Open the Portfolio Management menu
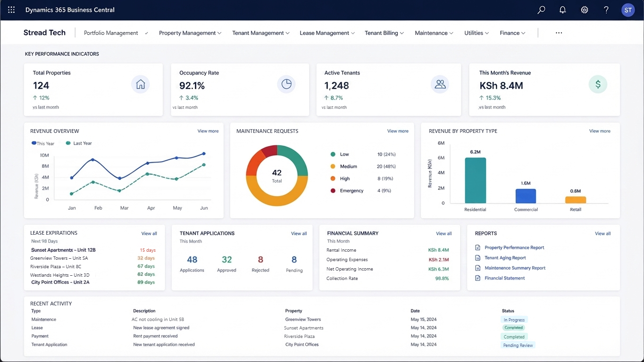The image size is (644, 362). point(116,33)
